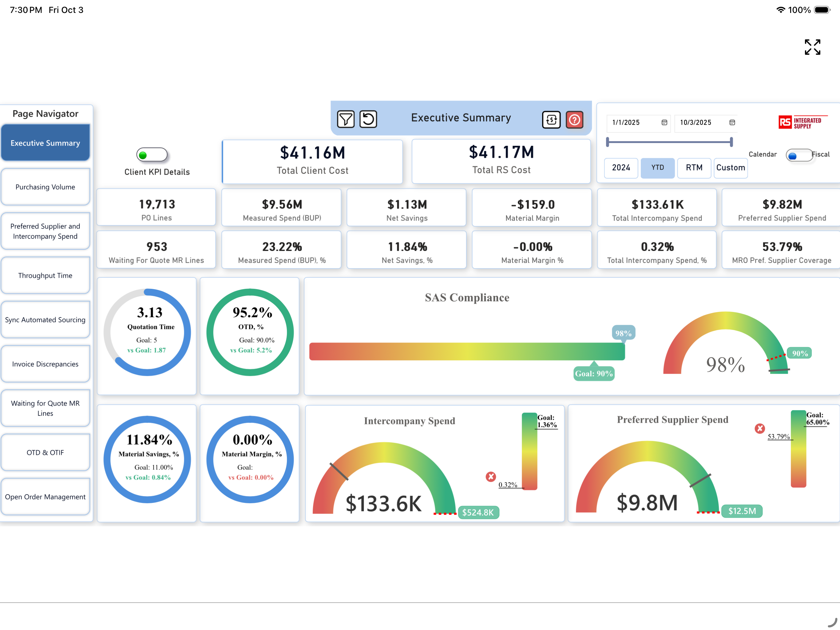The height and width of the screenshot is (630, 840).
Task: Open the end date calendar picker icon
Action: tap(732, 122)
